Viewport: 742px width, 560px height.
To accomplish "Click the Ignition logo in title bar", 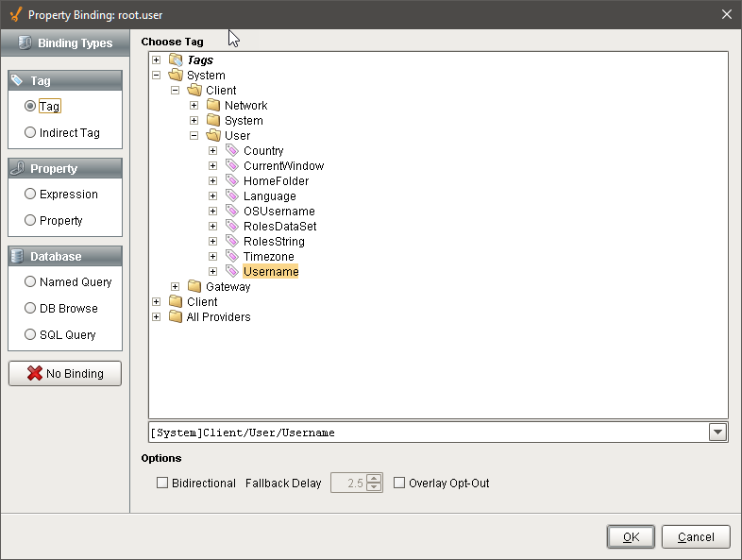I will coord(16,15).
